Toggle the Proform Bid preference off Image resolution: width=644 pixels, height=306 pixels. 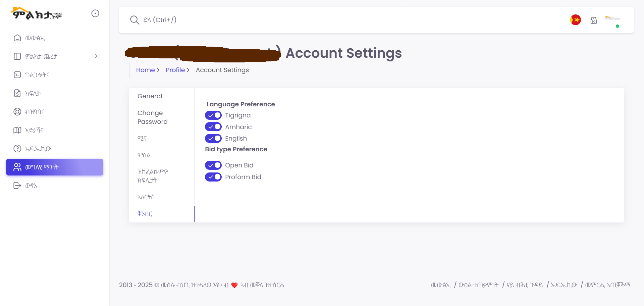click(213, 177)
